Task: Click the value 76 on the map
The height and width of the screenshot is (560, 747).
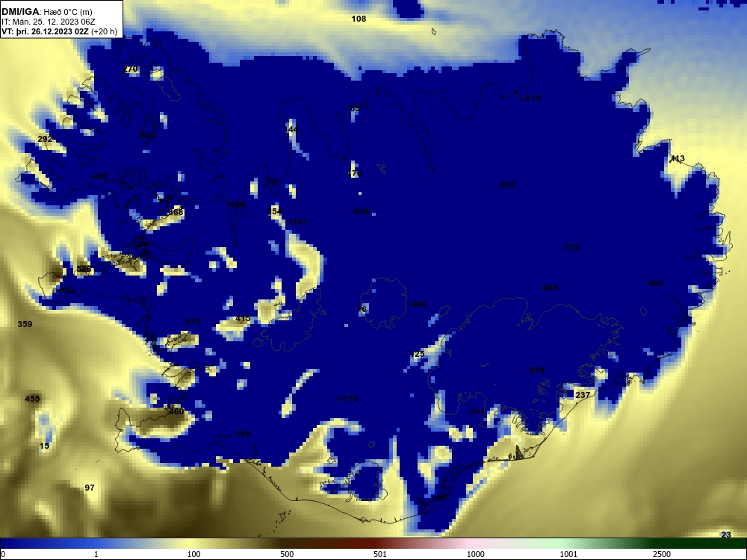Action: [x=362, y=310]
